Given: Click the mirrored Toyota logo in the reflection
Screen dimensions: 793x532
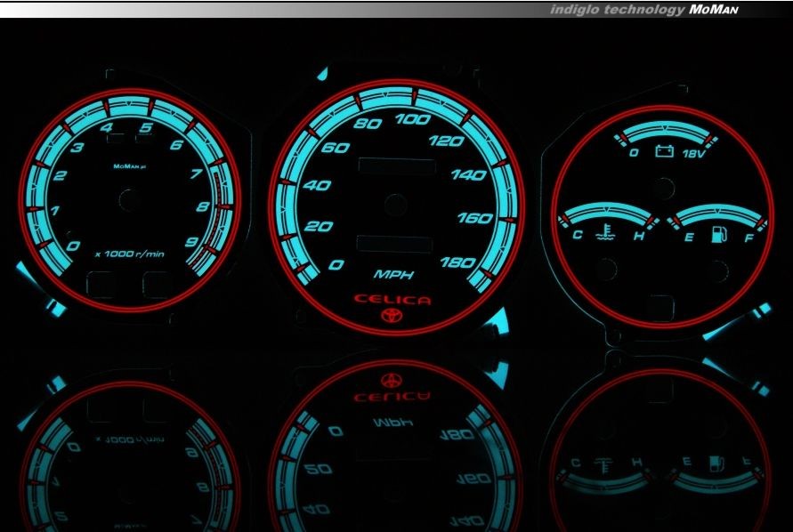Looking at the screenshot, I should (392, 376).
